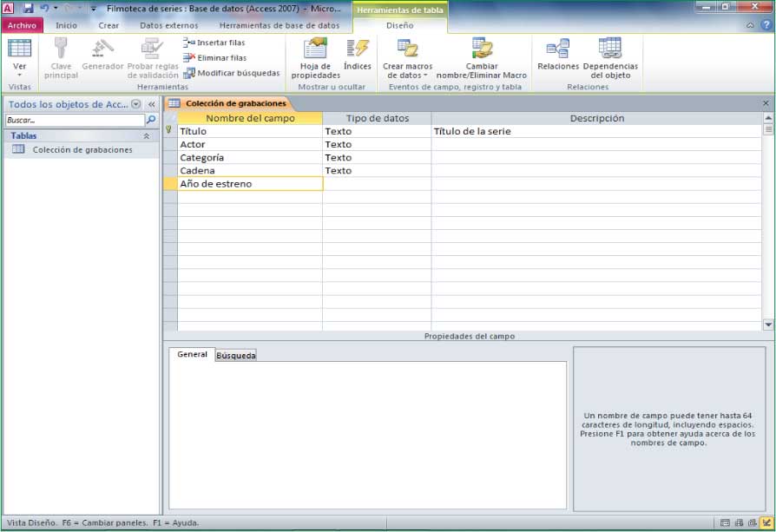
Task: Open the Access application icon menu
Action: click(x=9, y=8)
